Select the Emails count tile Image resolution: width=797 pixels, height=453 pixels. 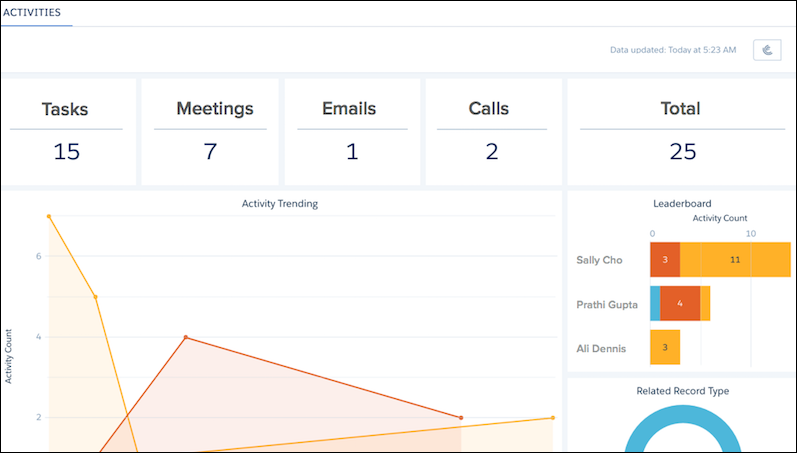(x=352, y=132)
